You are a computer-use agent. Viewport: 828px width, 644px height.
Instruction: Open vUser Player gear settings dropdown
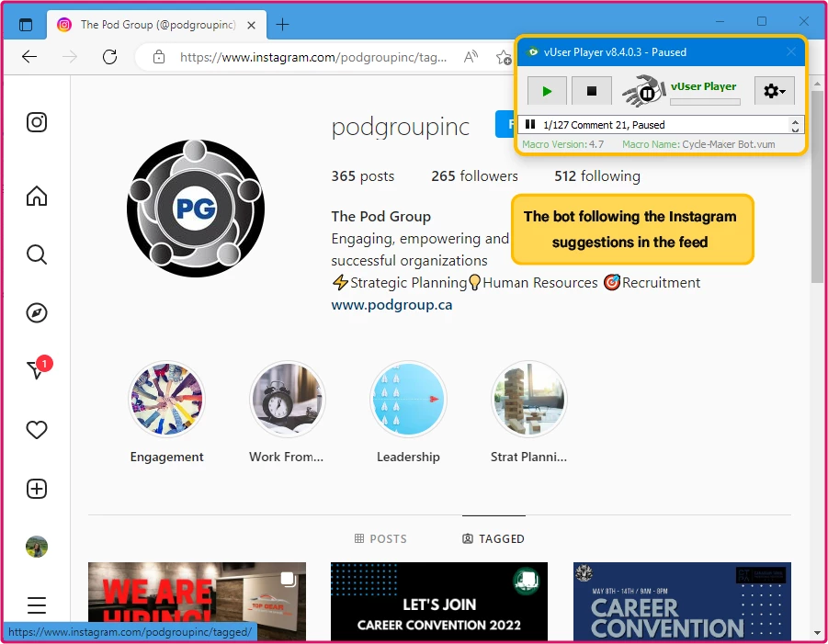click(774, 91)
